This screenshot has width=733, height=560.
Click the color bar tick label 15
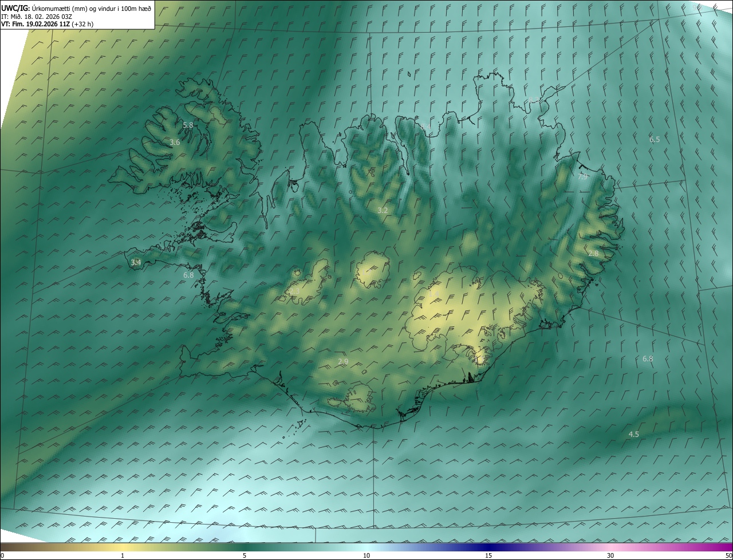(x=488, y=555)
